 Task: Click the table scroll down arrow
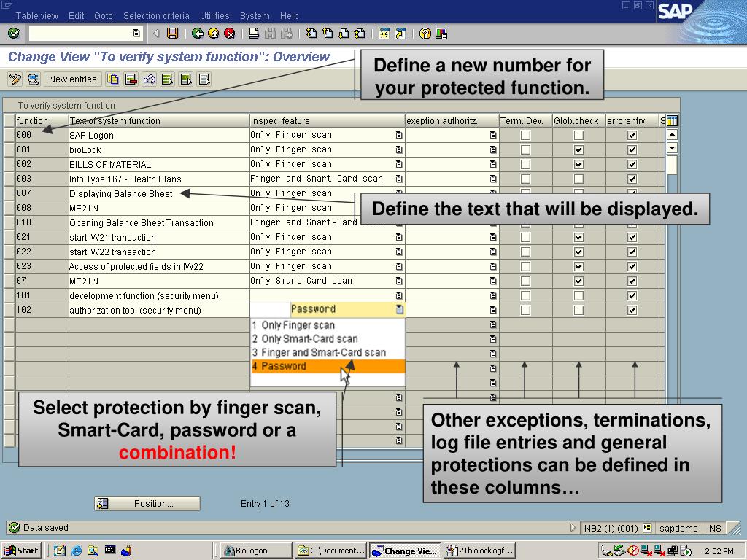point(672,148)
